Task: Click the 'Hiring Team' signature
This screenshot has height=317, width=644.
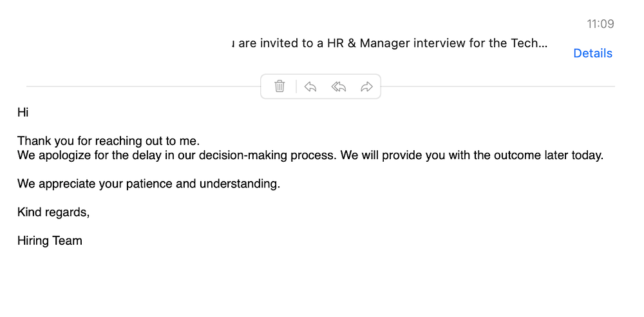Action: (50, 240)
